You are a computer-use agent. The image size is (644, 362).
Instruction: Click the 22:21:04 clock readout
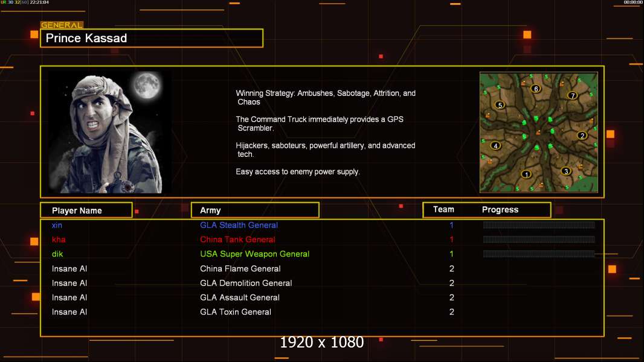(x=39, y=2)
